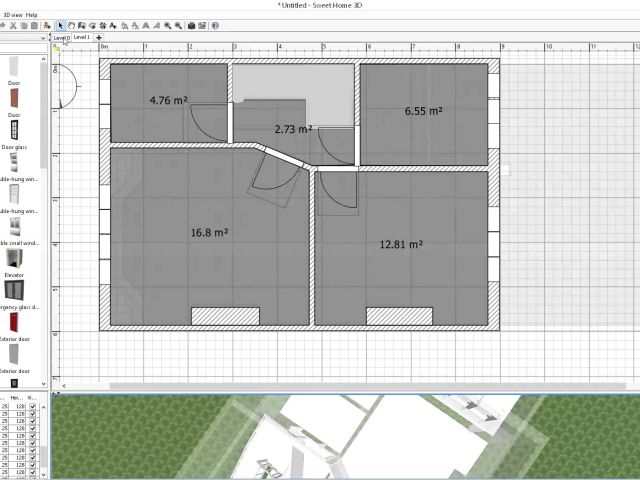640x480 pixels.
Task: Open the furniture category dropdown
Action: pyautogui.click(x=44, y=37)
